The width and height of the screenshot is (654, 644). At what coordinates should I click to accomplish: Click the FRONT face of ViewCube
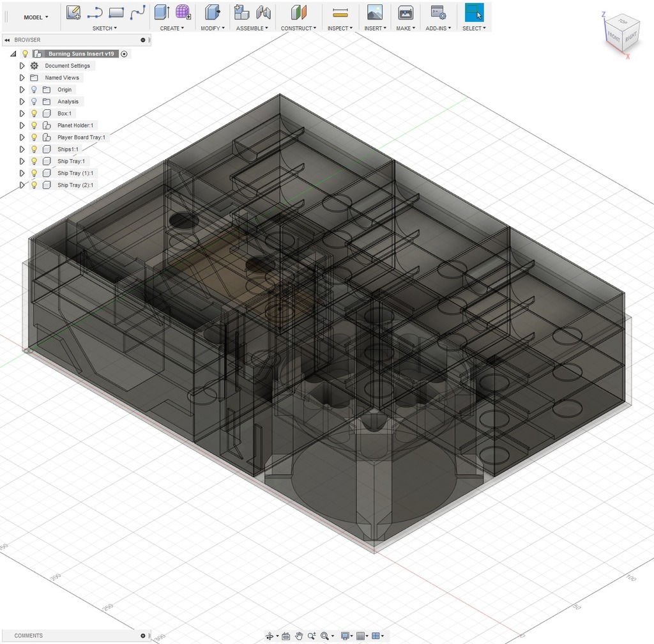click(x=614, y=38)
